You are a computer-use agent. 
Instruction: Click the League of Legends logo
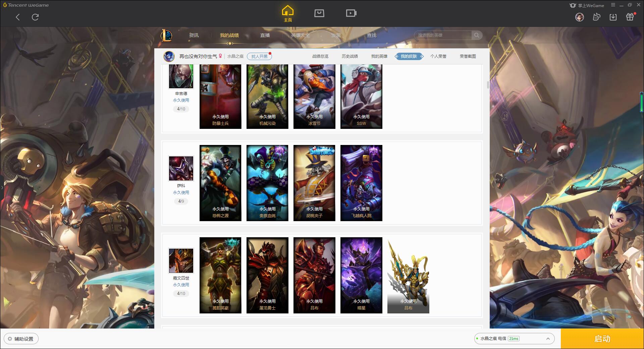pyautogui.click(x=166, y=35)
